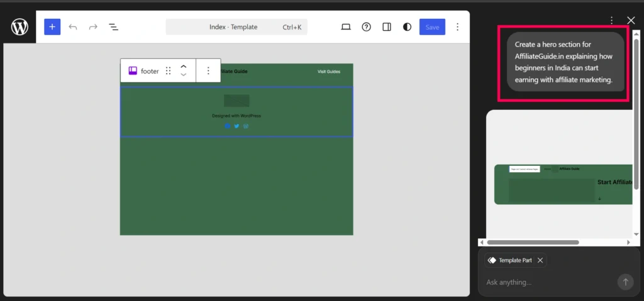Screen dimensions: 644x301
Task: Click the assistant preview horizontal scrollbar
Action: [533, 243]
